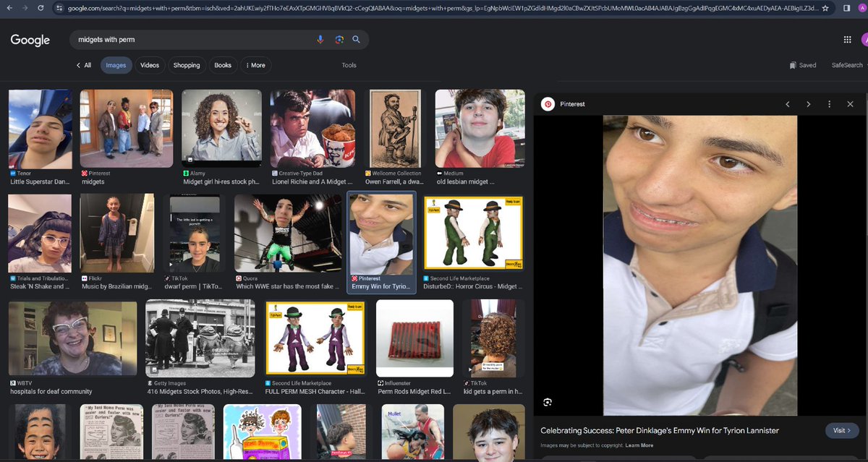Open the Chrome profile avatar in toolbar
The width and height of the screenshot is (868, 462).
[x=861, y=7]
